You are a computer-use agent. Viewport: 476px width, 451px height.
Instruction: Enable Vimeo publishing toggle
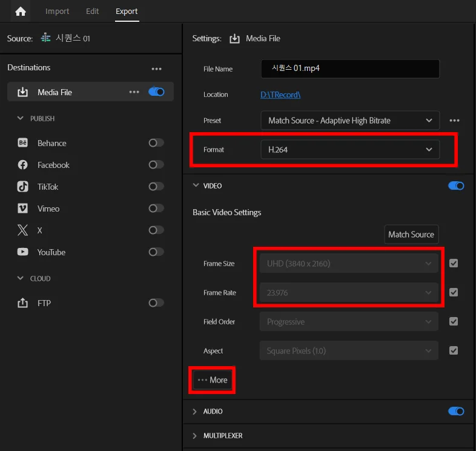point(156,208)
